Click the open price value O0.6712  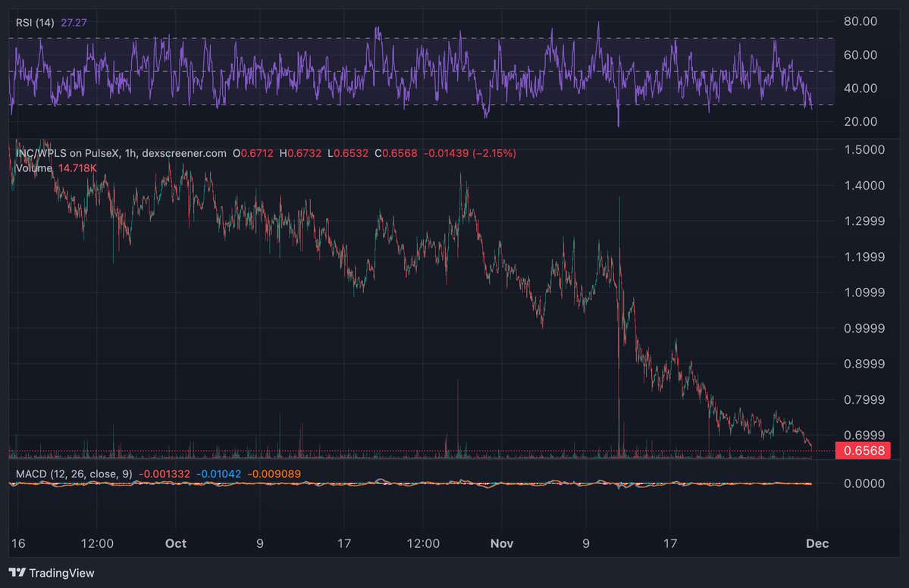coord(252,153)
